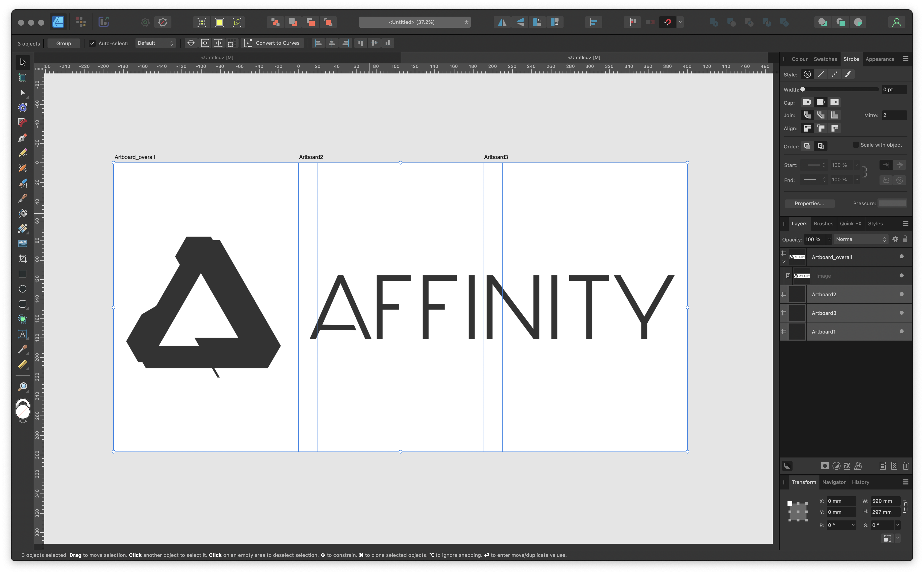Viewport: 924px width, 574px height.
Task: Click the Align Left icon in context toolbar
Action: [x=319, y=43]
